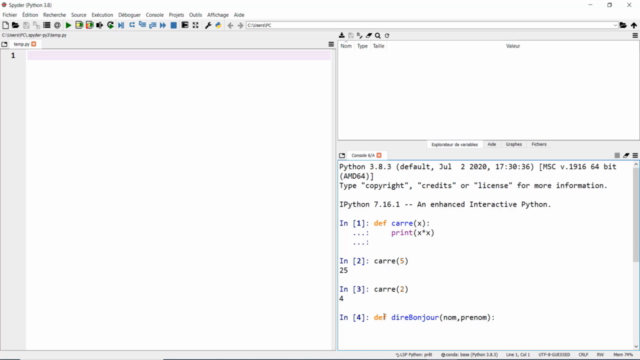Open PYTHONPATH manager Python icon
640x360 pixels.
point(218,25)
